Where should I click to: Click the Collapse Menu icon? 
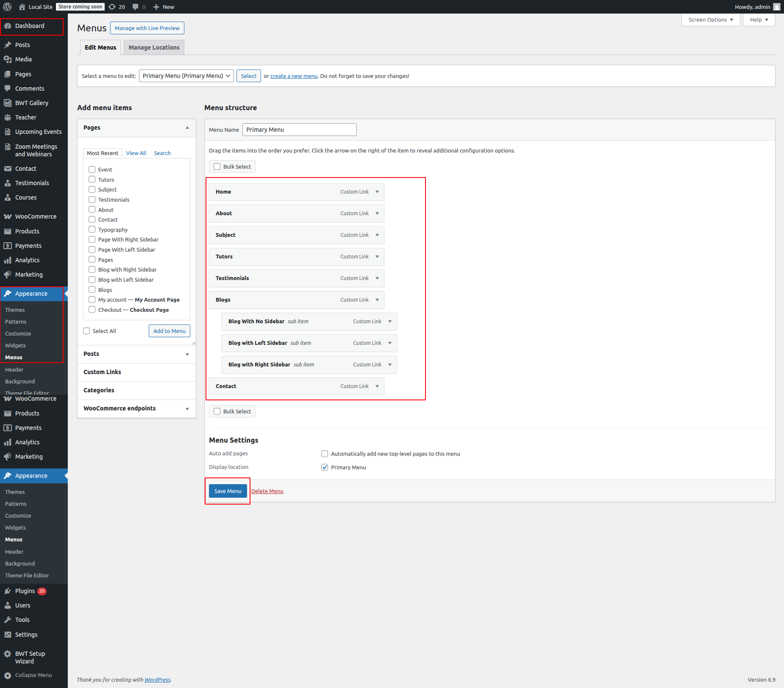click(8, 675)
